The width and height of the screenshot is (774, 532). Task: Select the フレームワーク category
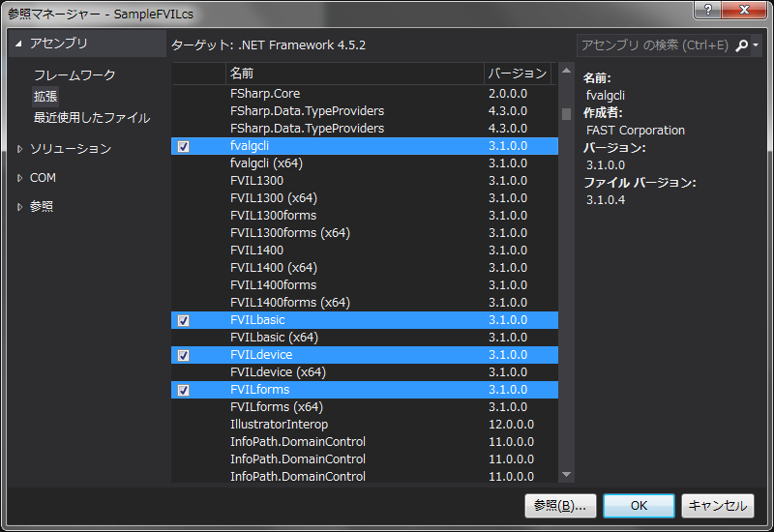pos(74,75)
